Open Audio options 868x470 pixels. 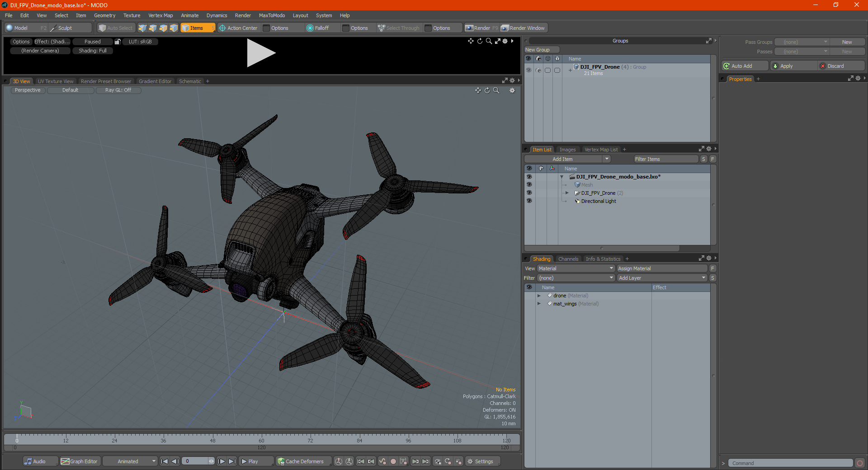pos(40,461)
